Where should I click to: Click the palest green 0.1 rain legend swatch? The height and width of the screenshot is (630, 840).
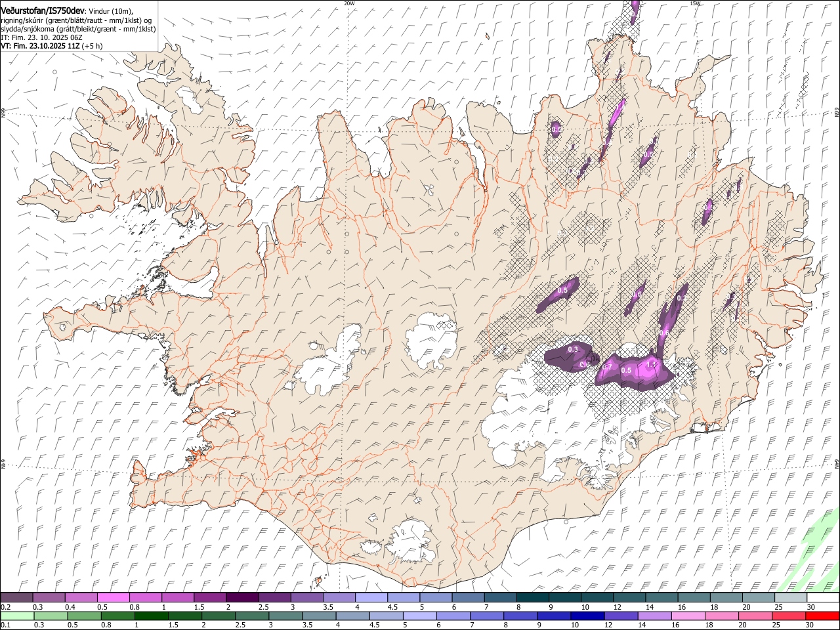click(x=17, y=616)
